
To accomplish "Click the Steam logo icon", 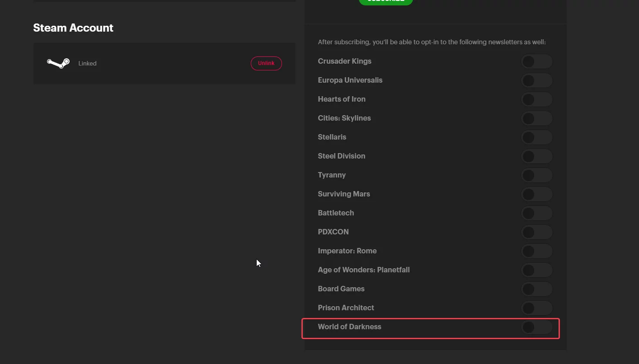I will pos(58,63).
